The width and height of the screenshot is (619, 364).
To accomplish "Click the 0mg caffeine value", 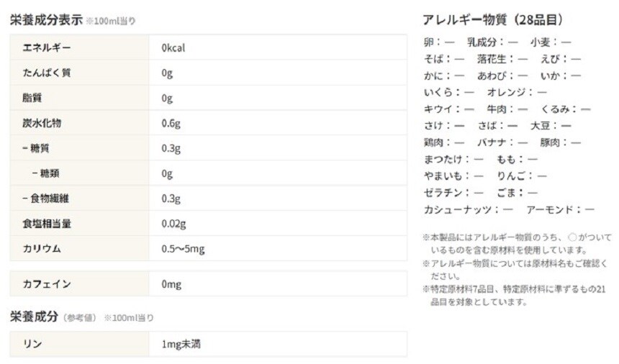I will pyautogui.click(x=171, y=284).
